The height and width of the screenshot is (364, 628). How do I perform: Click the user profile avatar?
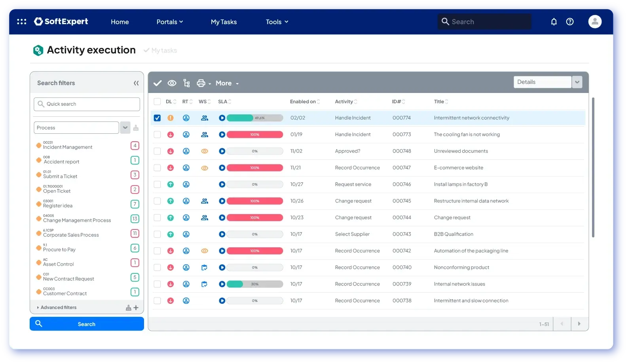tap(594, 22)
